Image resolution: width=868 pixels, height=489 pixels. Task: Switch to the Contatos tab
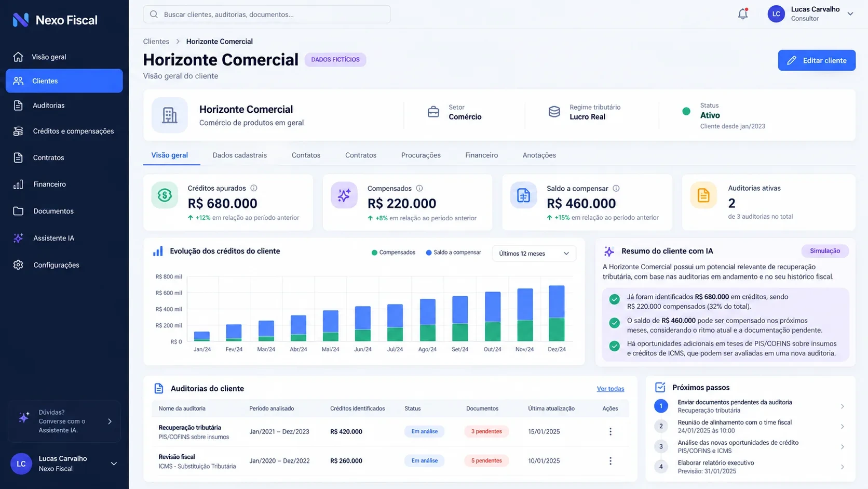pyautogui.click(x=306, y=155)
